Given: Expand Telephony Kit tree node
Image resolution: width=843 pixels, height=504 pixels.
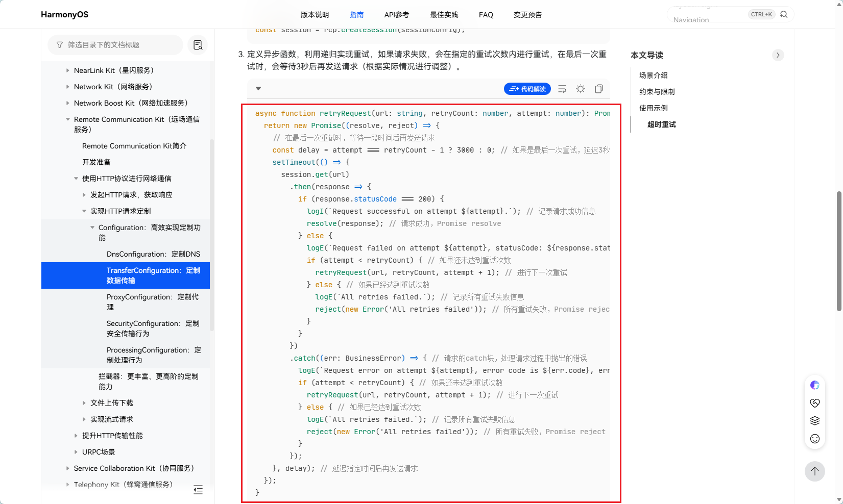Looking at the screenshot, I should 67,485.
